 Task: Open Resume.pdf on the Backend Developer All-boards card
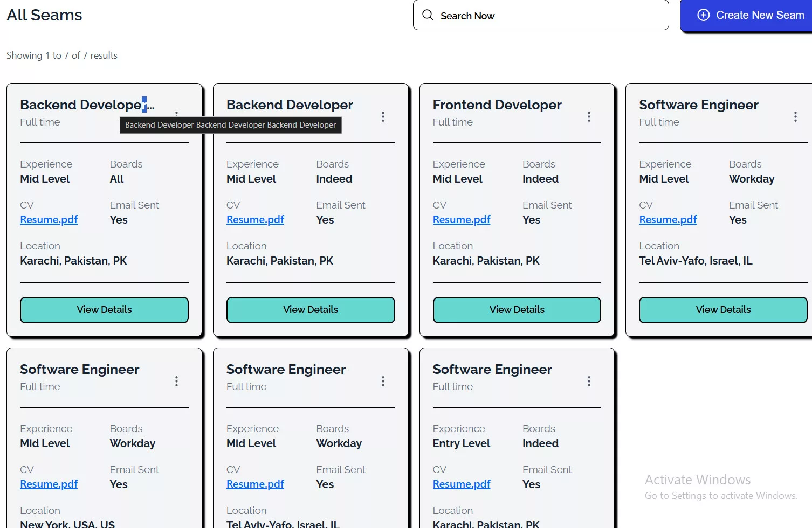pos(49,220)
